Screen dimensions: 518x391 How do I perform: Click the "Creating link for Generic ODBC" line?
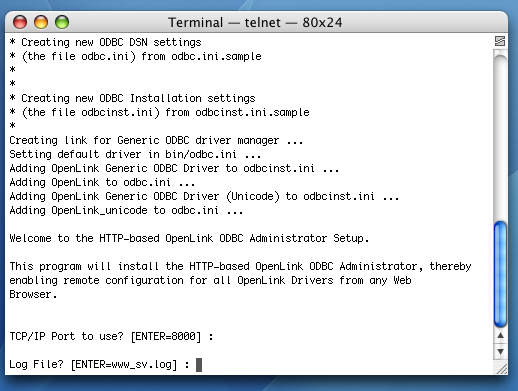[156, 140]
